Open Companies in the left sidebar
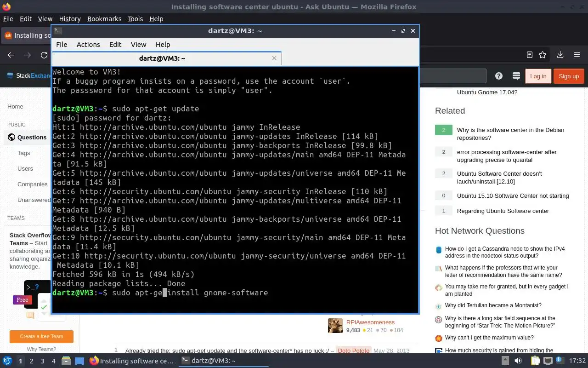This screenshot has height=368, width=588. [x=33, y=184]
